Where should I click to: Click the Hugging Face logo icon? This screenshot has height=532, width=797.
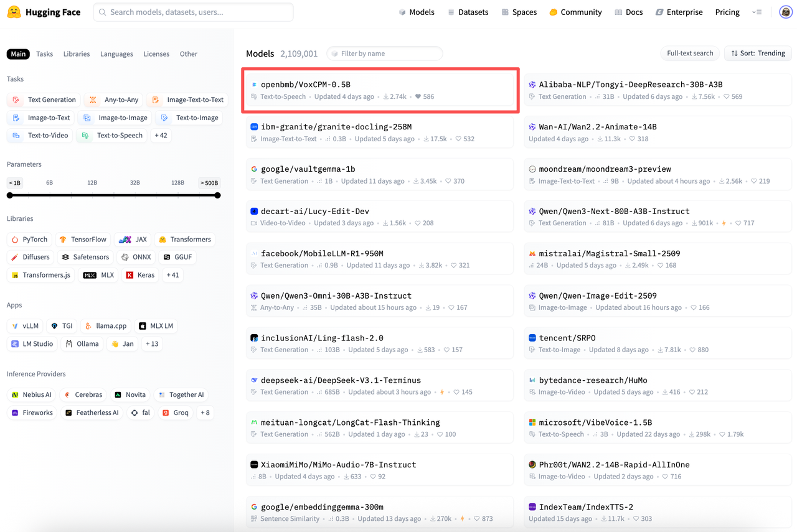pos(14,12)
